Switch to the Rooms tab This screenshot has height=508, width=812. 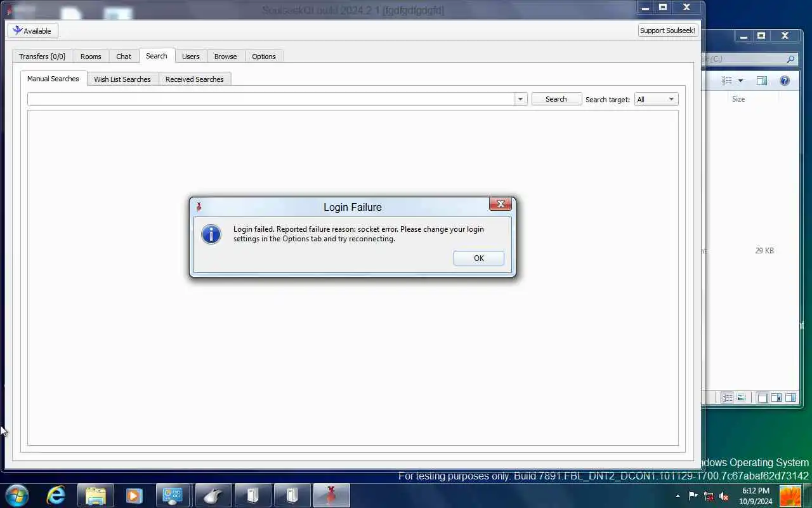pos(91,57)
